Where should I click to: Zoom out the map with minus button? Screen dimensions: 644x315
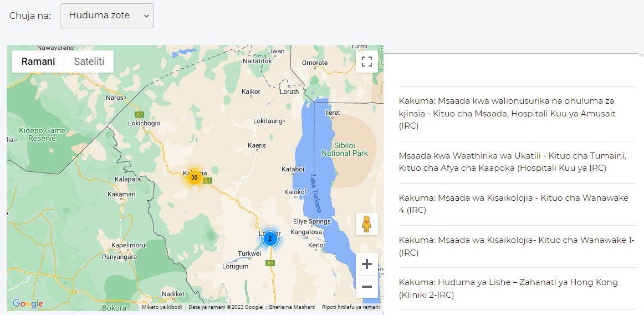(x=367, y=287)
